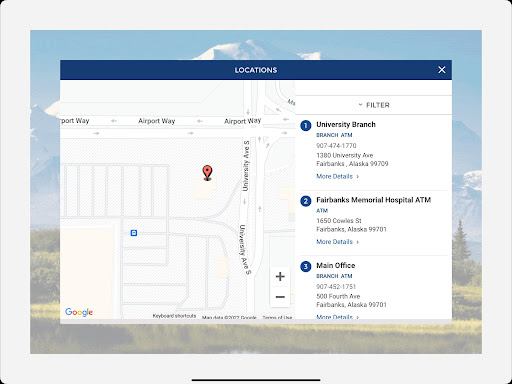Open More Details for University Branch
Screen dimensions: 512x384
[337, 176]
